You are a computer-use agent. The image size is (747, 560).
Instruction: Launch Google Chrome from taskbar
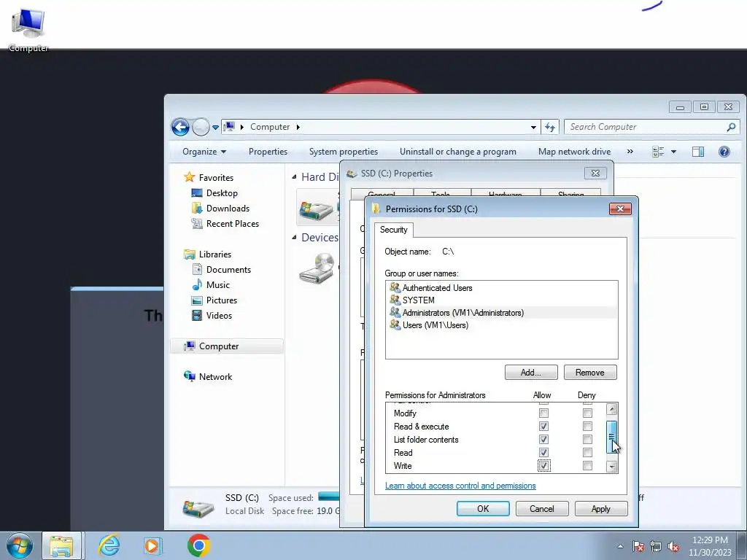point(198,545)
